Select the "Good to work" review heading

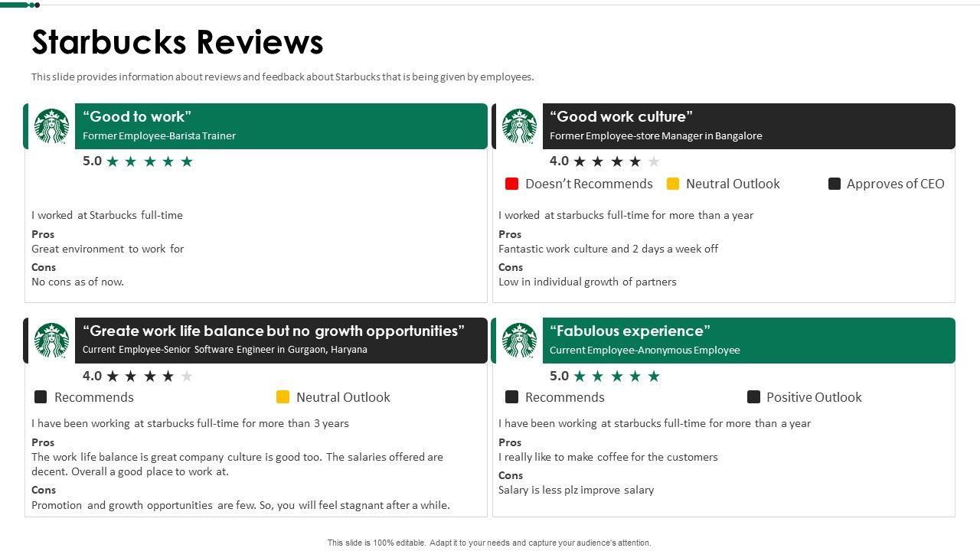(137, 116)
